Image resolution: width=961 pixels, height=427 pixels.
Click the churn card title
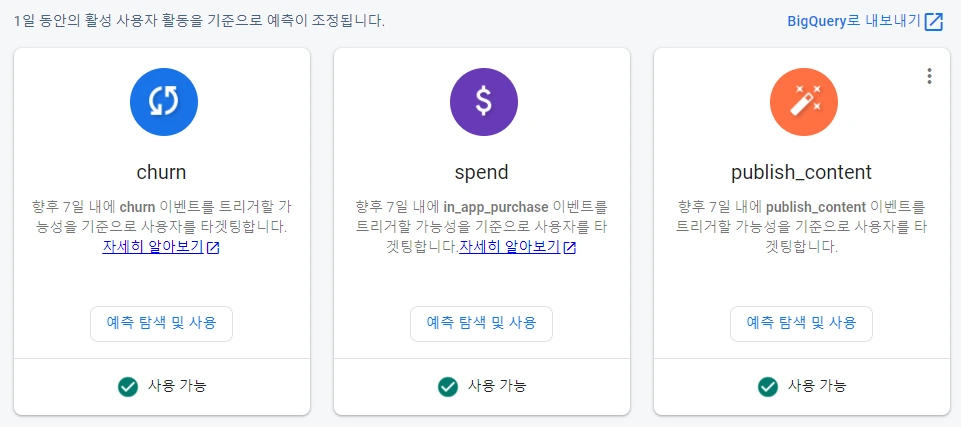click(162, 171)
